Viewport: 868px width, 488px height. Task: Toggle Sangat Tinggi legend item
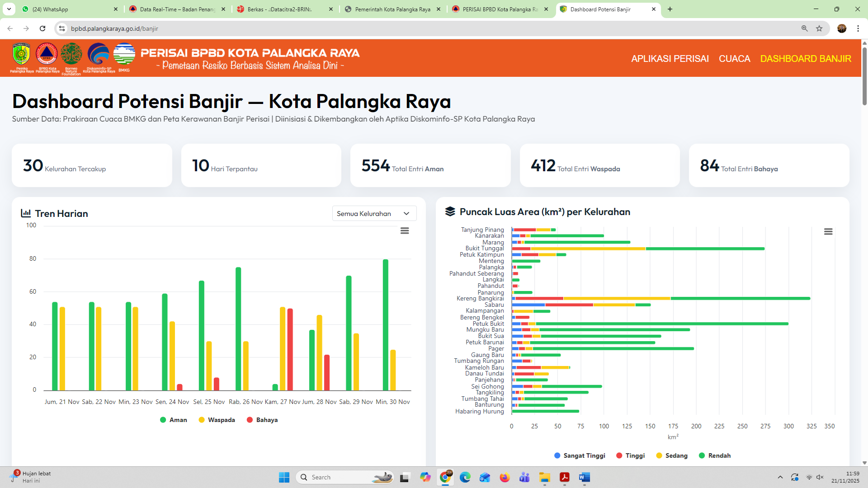point(580,455)
